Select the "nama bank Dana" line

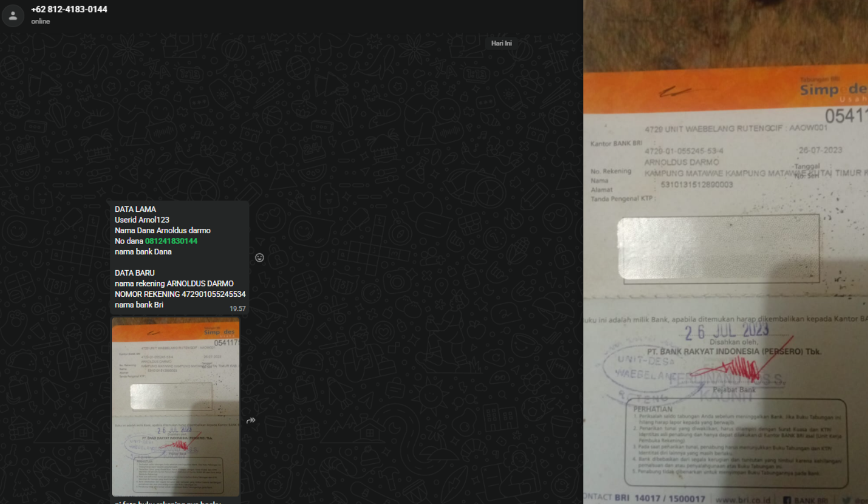pos(143,252)
